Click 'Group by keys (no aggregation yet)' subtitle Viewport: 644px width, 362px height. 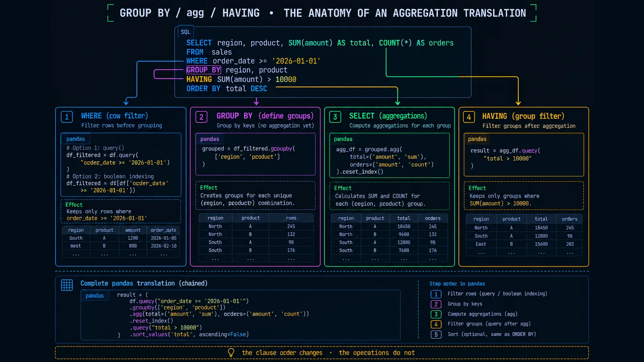point(265,125)
